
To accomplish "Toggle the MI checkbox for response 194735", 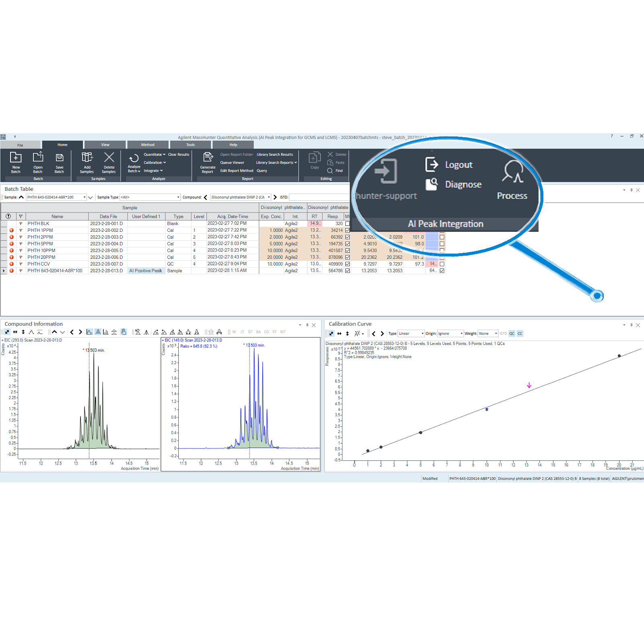I will (x=347, y=244).
